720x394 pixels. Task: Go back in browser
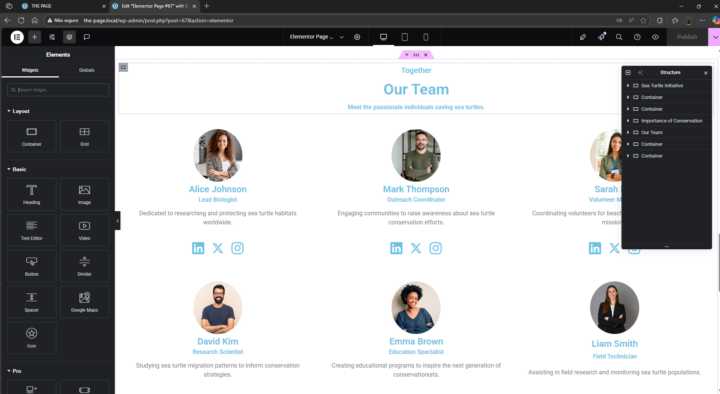7,20
